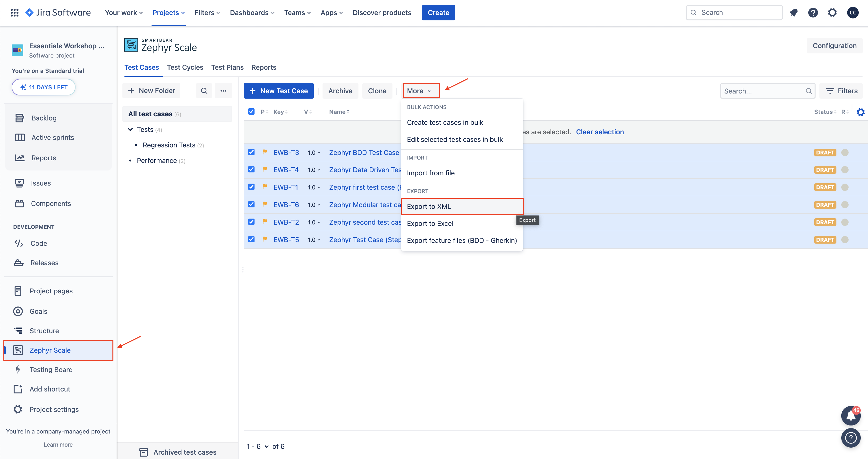
Task: Click the Archive button
Action: pos(340,91)
